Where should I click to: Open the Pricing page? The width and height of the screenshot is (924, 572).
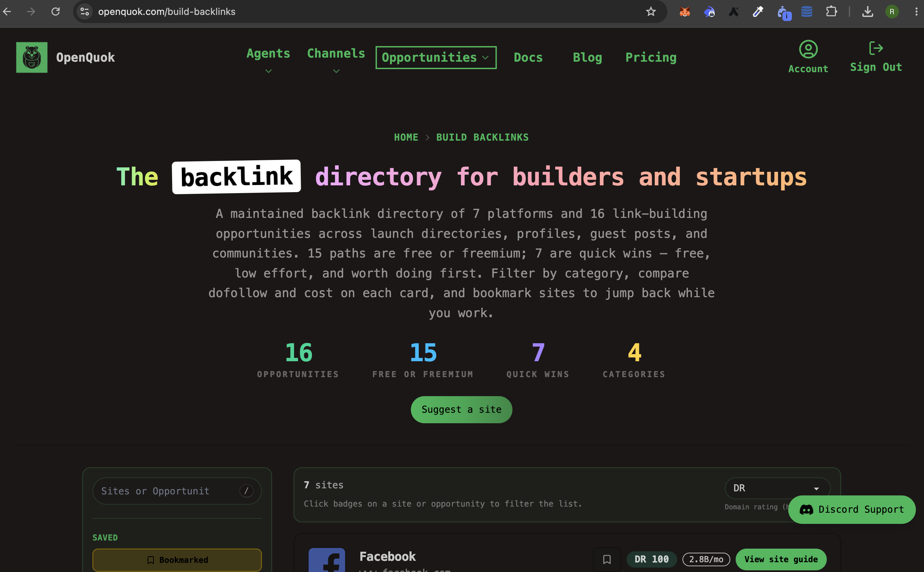[x=651, y=58]
